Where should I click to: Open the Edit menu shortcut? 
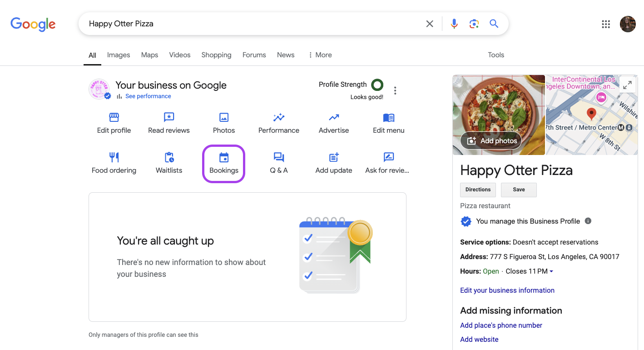[389, 124]
